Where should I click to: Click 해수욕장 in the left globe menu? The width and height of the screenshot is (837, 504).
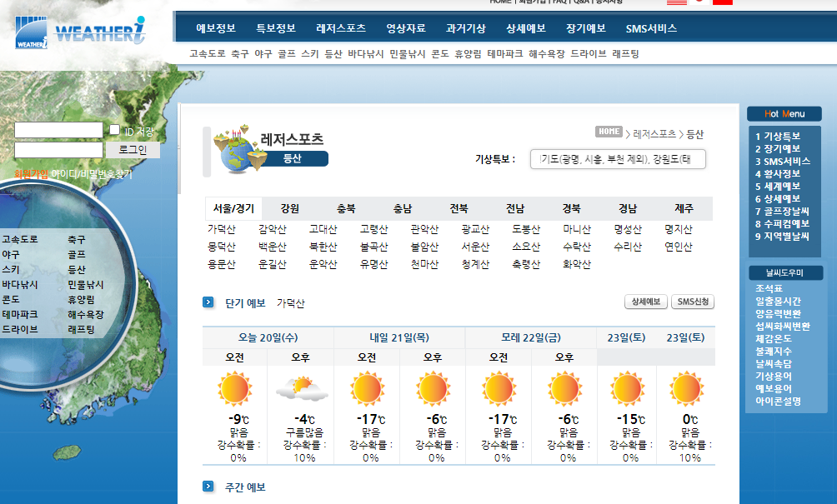[85, 315]
